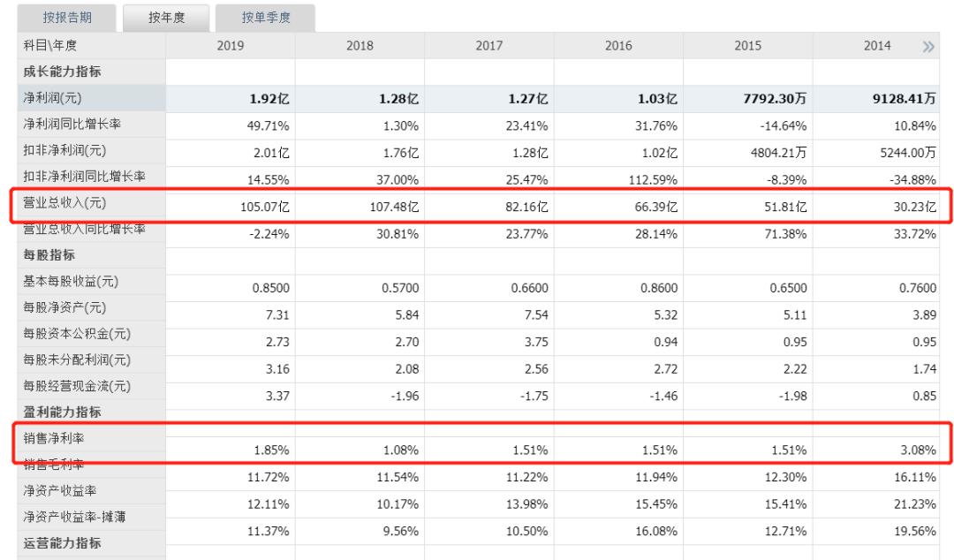Click the 净资产收益率-摊薄 row label
Image resolution: width=954 pixels, height=560 pixels.
(x=74, y=517)
